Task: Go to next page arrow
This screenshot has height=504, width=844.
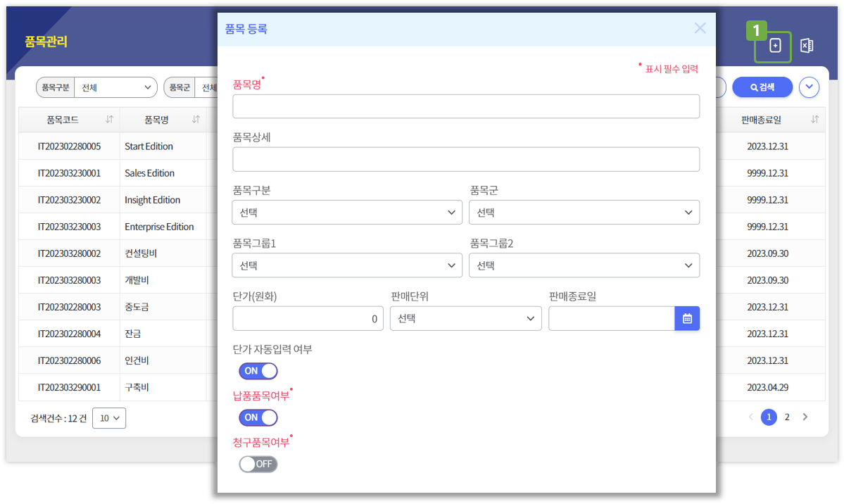Action: click(x=805, y=417)
